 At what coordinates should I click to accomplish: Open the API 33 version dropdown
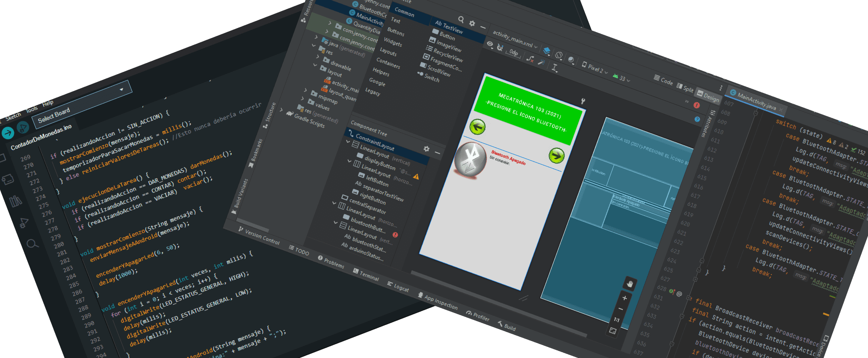click(621, 78)
